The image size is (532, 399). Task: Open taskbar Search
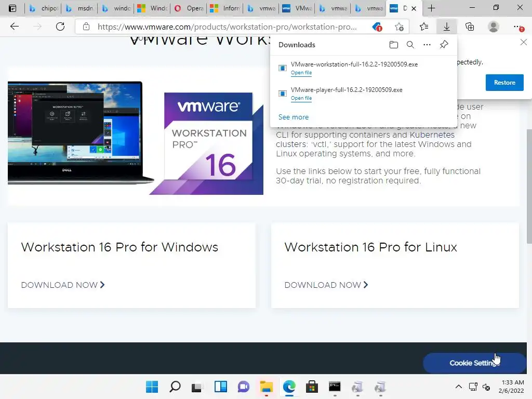point(175,387)
